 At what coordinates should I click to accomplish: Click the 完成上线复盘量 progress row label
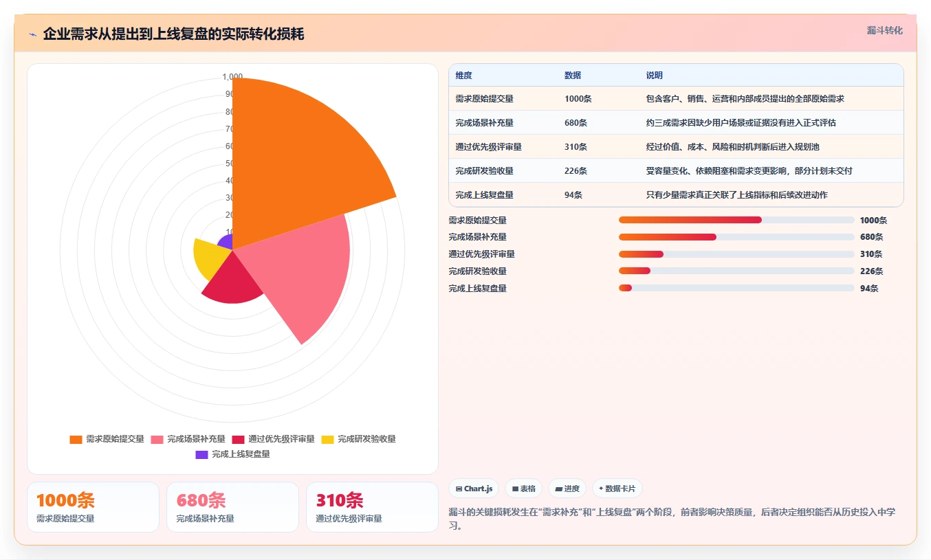[x=477, y=289]
